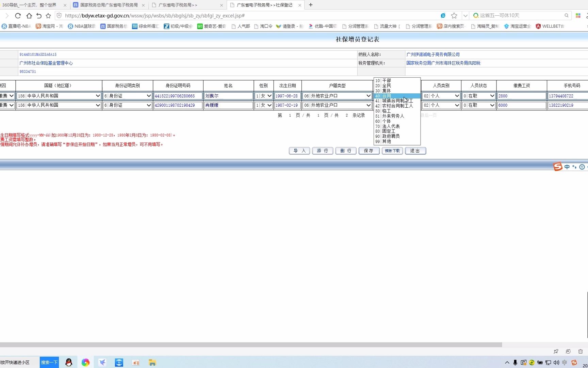This screenshot has width=588, height=368.
Task: Close the 社保登记 tab
Action: (300, 5)
